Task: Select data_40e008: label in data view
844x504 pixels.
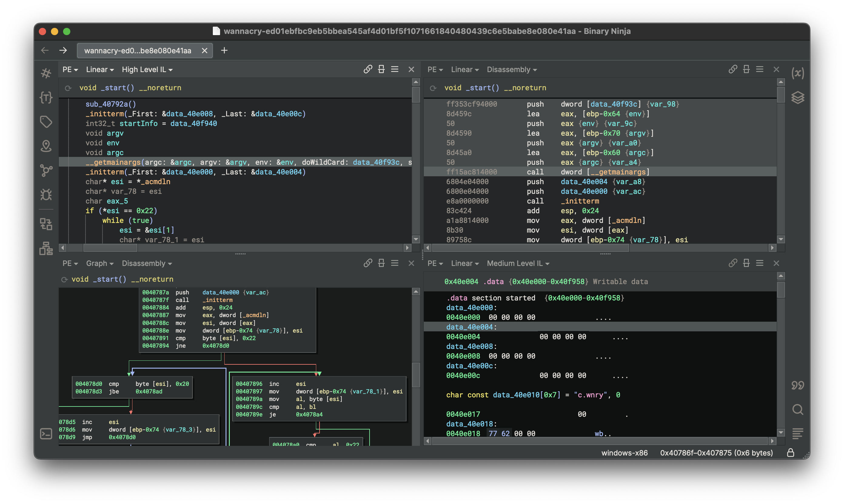Action: [x=471, y=346]
